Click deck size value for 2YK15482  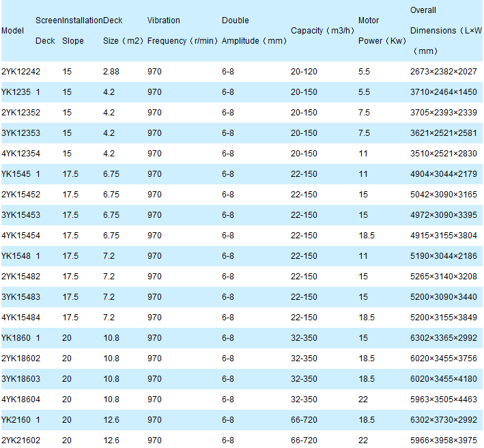pos(109,277)
